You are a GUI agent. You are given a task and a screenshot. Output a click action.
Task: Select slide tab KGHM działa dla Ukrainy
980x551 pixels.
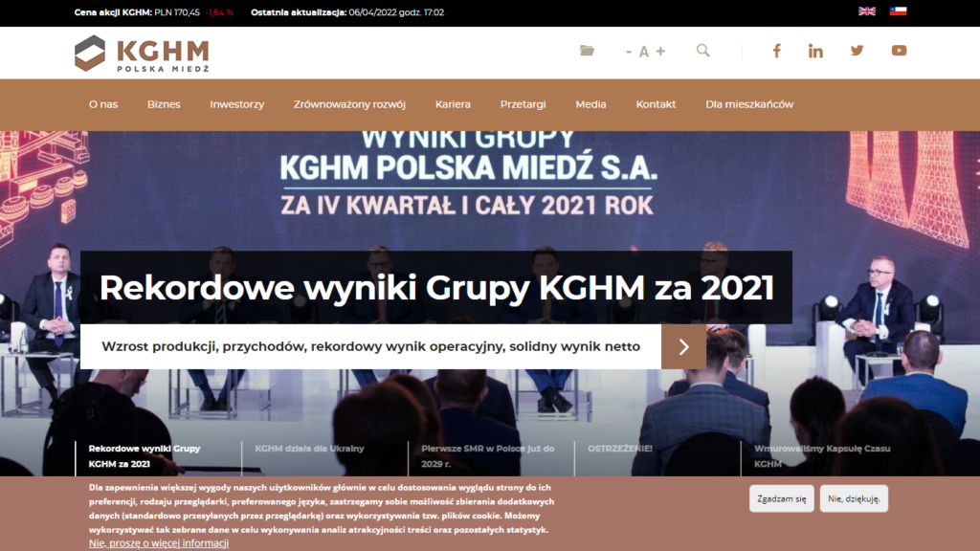click(309, 449)
